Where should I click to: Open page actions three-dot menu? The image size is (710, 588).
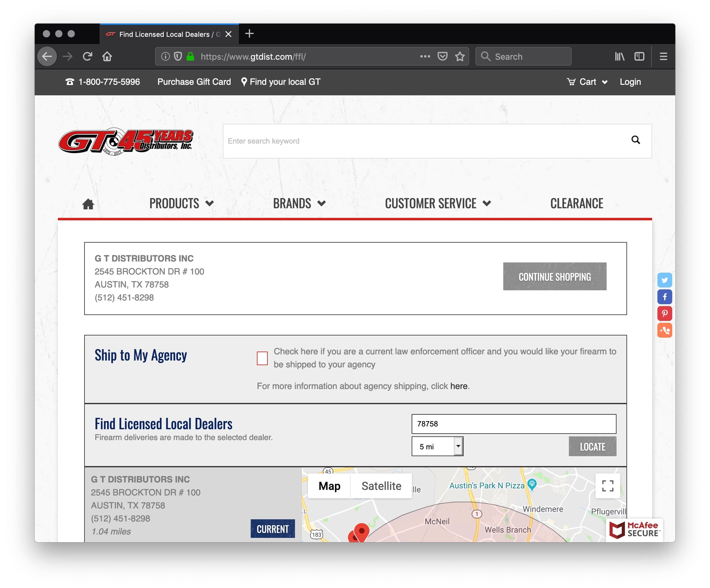click(x=425, y=56)
